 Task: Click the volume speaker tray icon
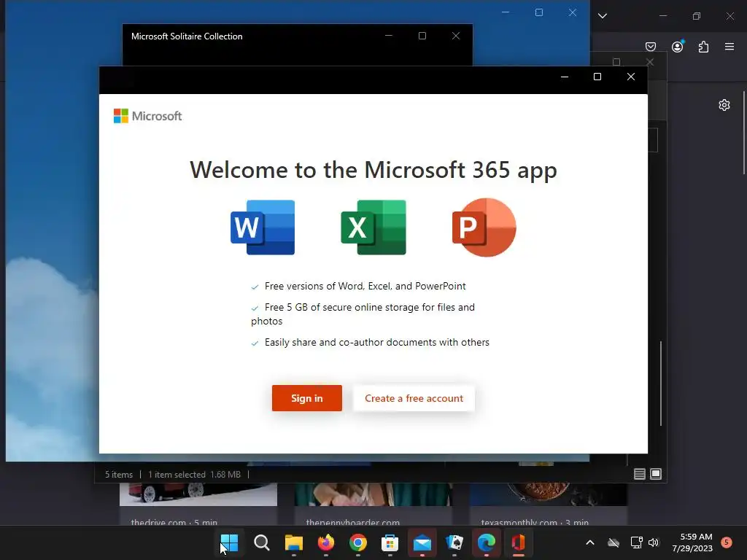click(x=654, y=542)
